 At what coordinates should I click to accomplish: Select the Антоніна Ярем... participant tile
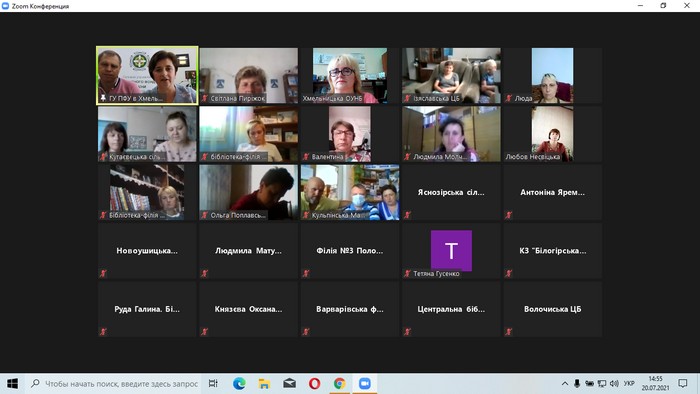point(553,192)
